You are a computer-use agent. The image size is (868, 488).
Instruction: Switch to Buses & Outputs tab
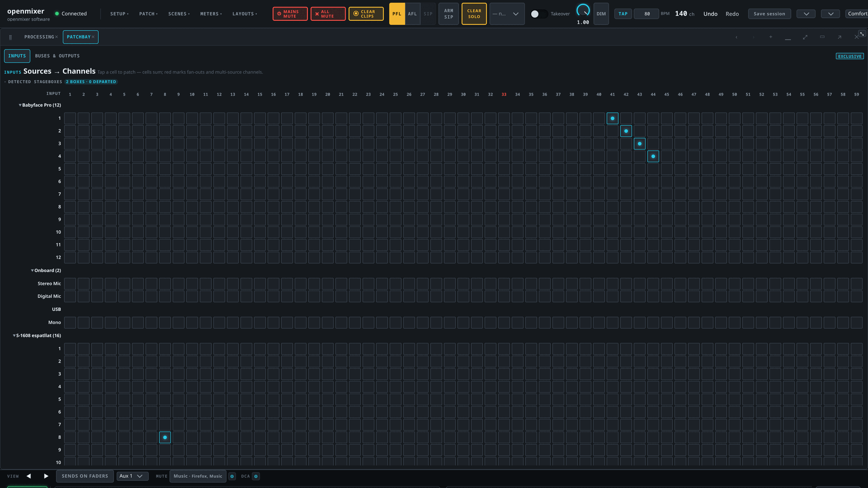tap(57, 56)
